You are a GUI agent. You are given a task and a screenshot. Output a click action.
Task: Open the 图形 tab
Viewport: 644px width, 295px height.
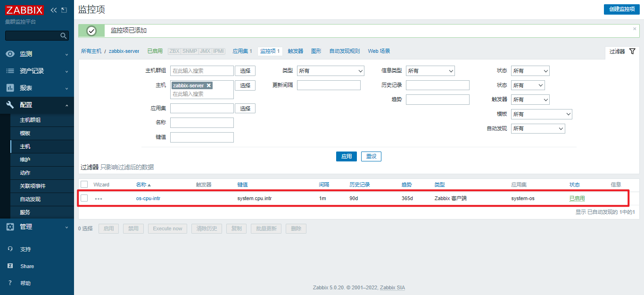click(x=316, y=51)
